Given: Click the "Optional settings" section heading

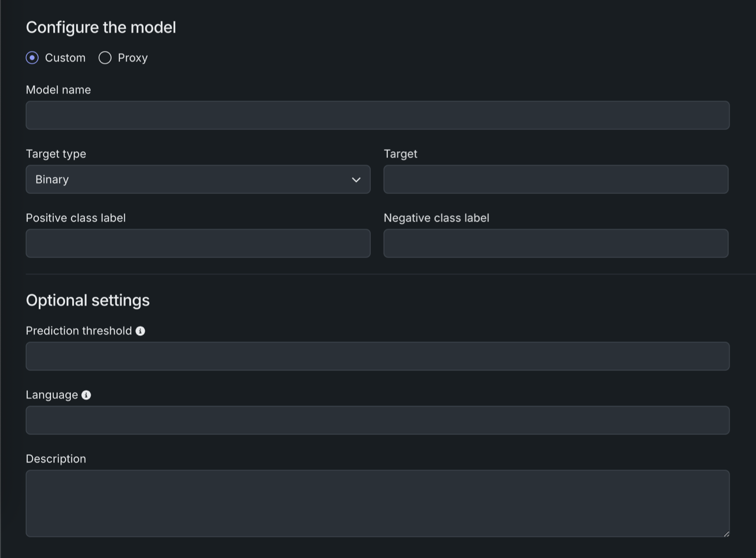Looking at the screenshot, I should pos(87,300).
